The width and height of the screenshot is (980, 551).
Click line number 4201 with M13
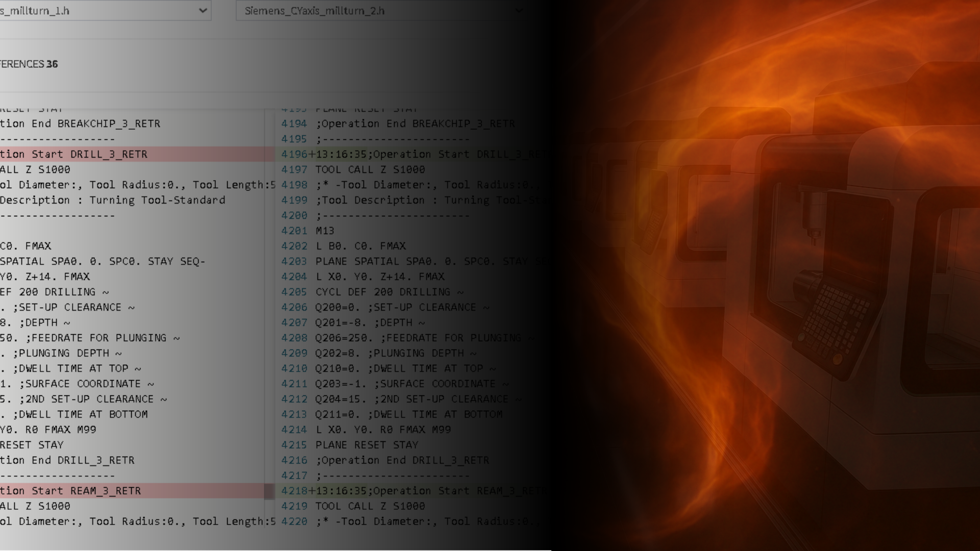[x=295, y=231]
